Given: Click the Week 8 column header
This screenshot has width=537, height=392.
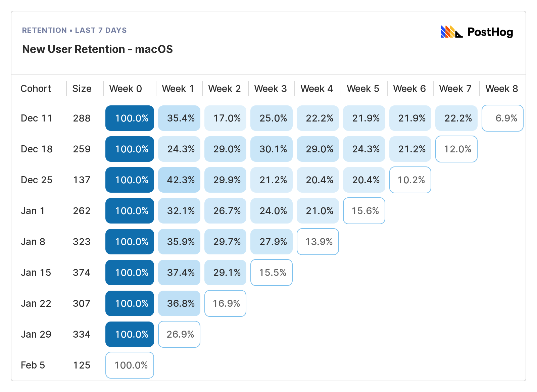Looking at the screenshot, I should [501, 89].
